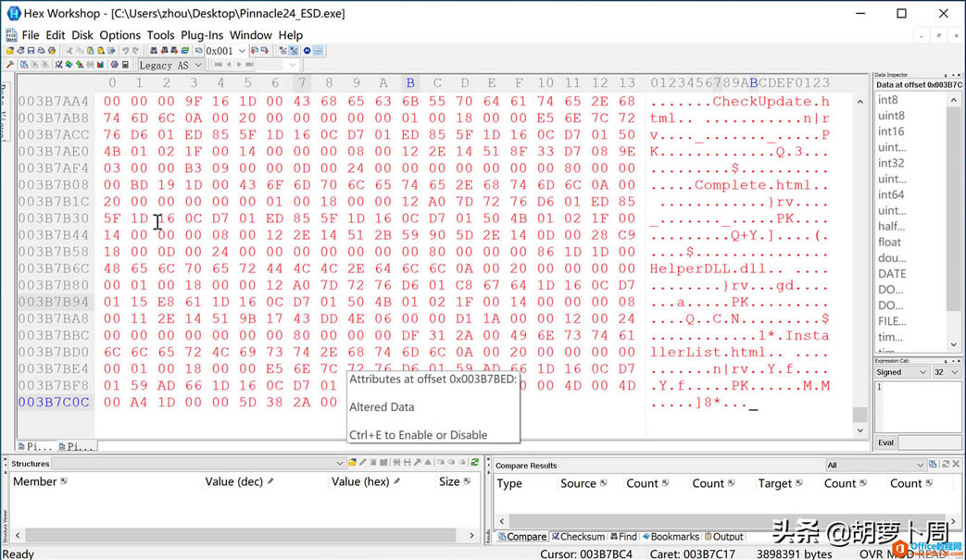
Task: Open the Plug-Ins menu
Action: (202, 35)
